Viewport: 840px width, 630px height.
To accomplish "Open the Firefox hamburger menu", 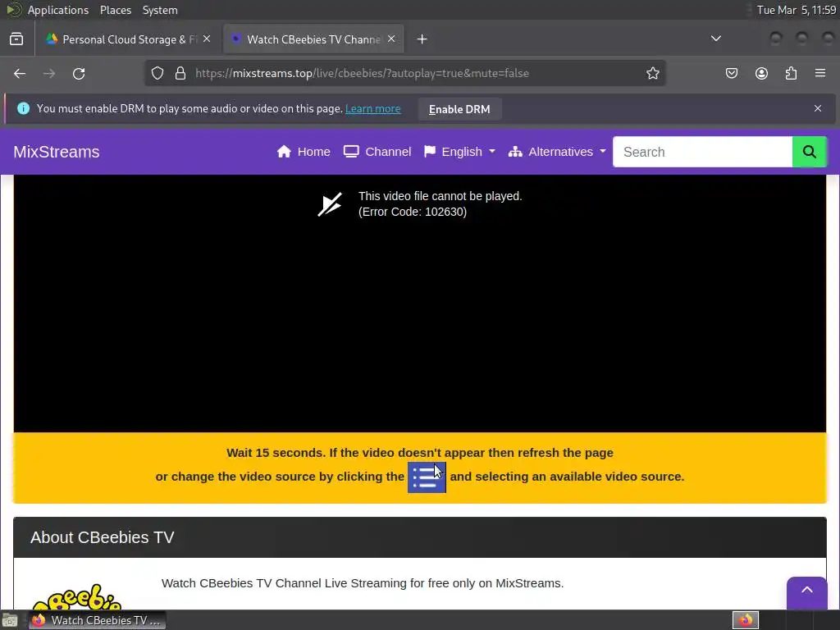I will tap(820, 73).
